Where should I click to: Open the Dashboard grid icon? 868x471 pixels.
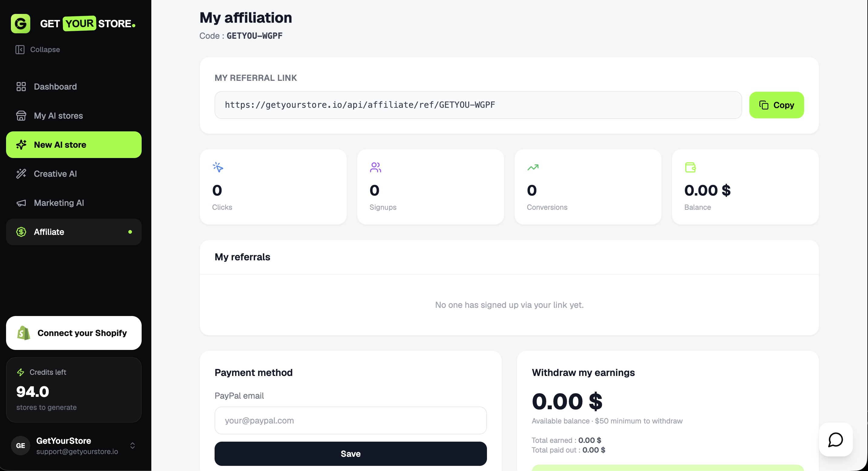point(21,87)
